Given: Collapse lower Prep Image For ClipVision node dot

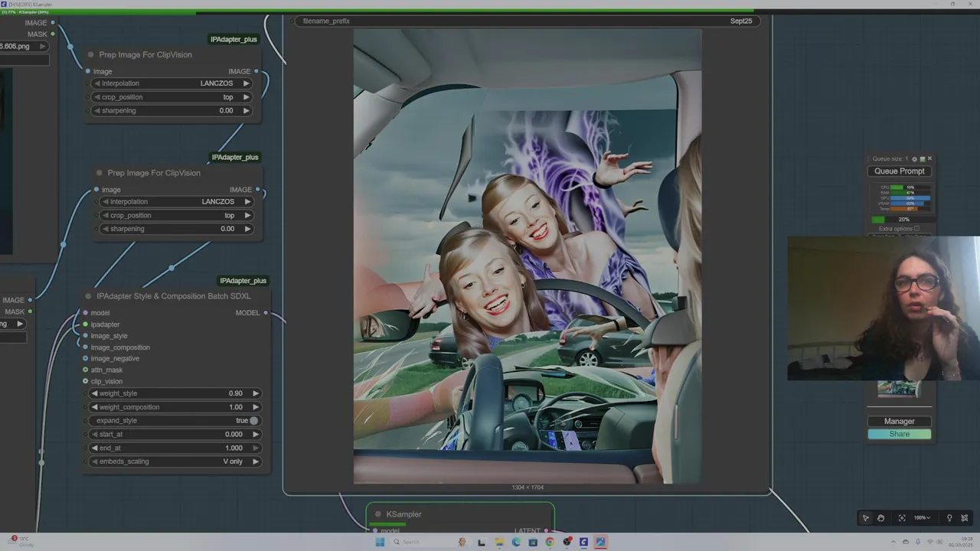Looking at the screenshot, I should pos(100,173).
